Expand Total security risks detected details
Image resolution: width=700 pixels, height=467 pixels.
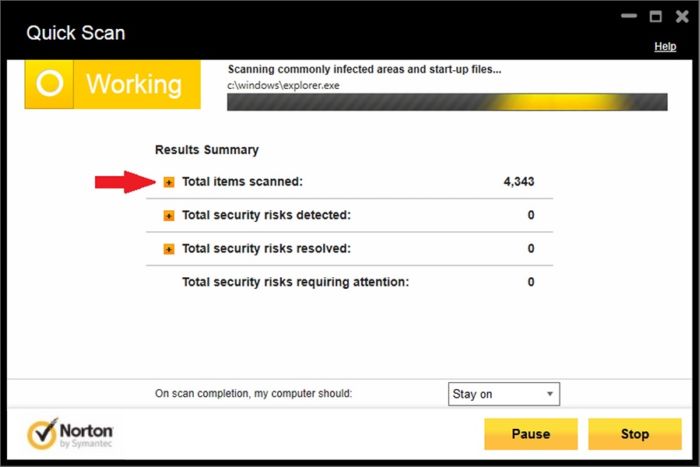169,216
